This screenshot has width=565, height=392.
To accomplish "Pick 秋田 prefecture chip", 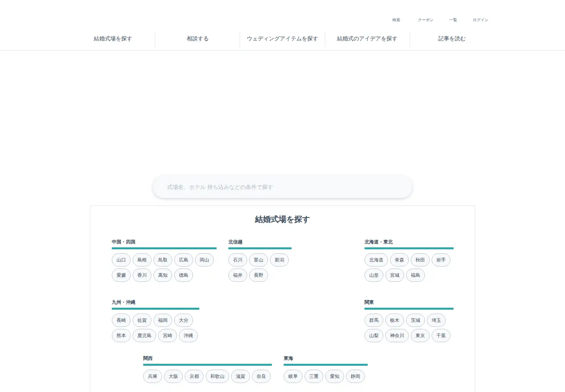I will tap(420, 260).
